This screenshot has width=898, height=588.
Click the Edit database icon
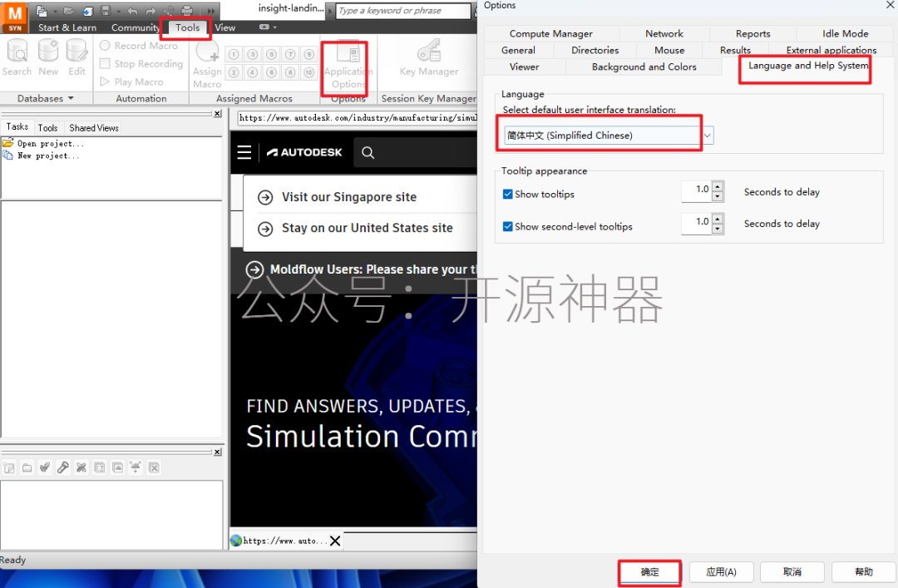(x=76, y=58)
